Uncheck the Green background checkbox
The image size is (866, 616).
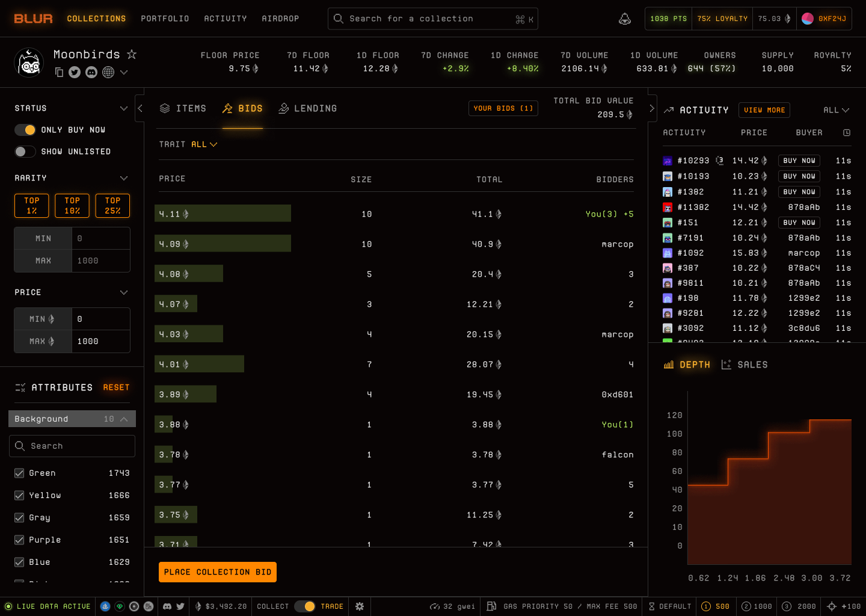pyautogui.click(x=19, y=473)
